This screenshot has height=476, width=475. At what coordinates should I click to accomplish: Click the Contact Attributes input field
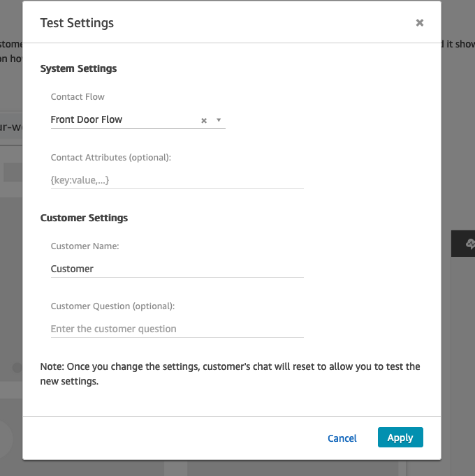(177, 180)
